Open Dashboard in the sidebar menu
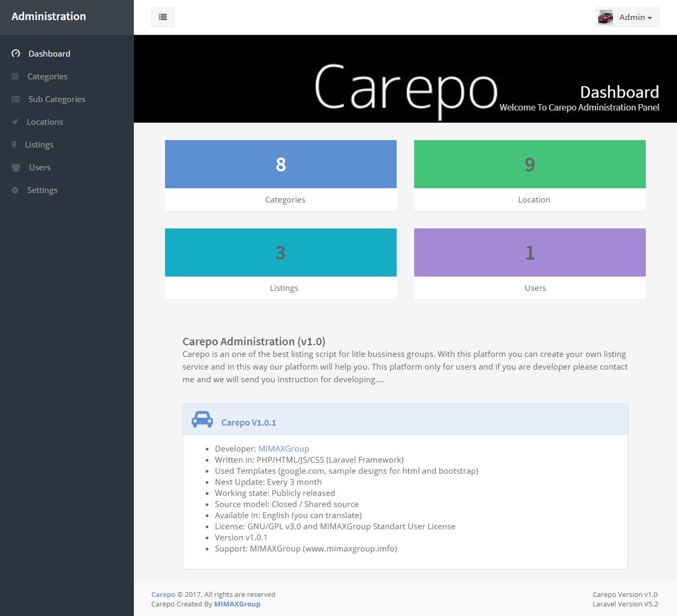The height and width of the screenshot is (616, 677). click(x=67, y=53)
